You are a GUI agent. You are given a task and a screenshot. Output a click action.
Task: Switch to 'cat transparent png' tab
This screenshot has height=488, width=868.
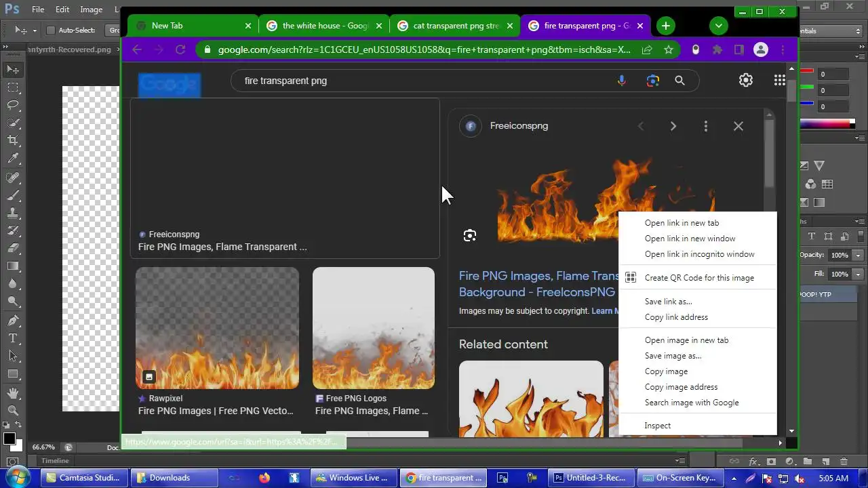click(455, 26)
